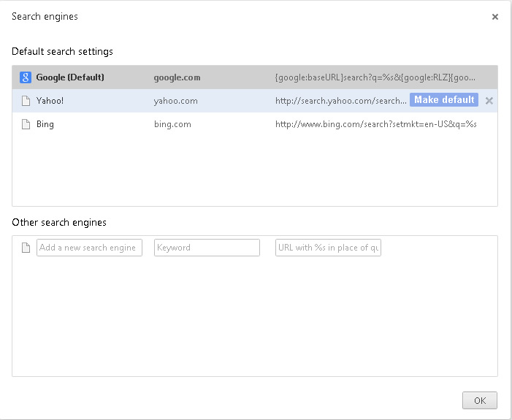Click the URL with %s input field

(x=328, y=248)
